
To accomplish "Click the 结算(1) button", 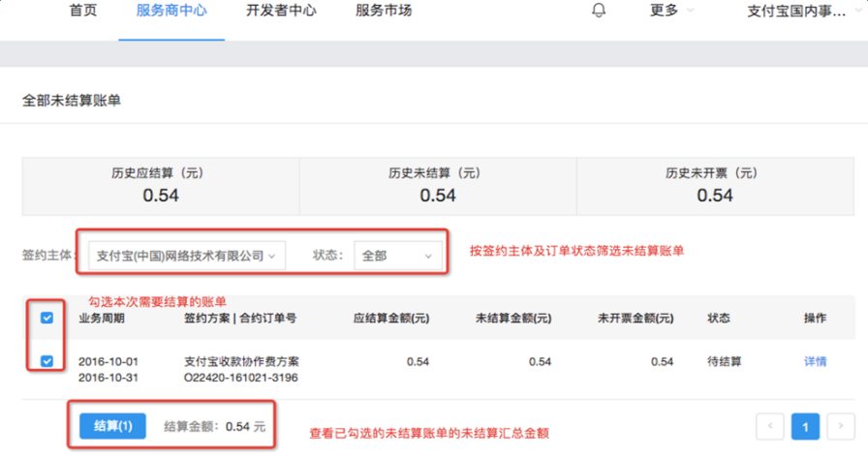I will pos(112,425).
